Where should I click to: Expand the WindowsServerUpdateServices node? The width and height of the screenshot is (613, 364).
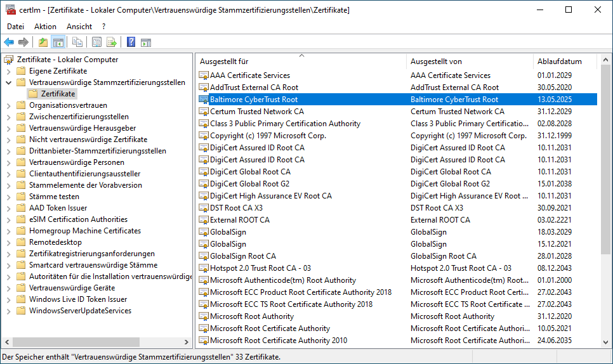(x=9, y=311)
